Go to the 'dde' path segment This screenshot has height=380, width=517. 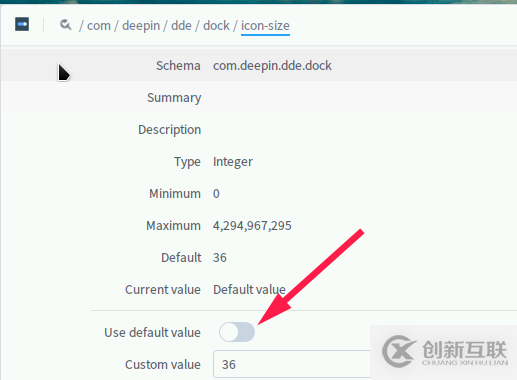click(x=181, y=26)
